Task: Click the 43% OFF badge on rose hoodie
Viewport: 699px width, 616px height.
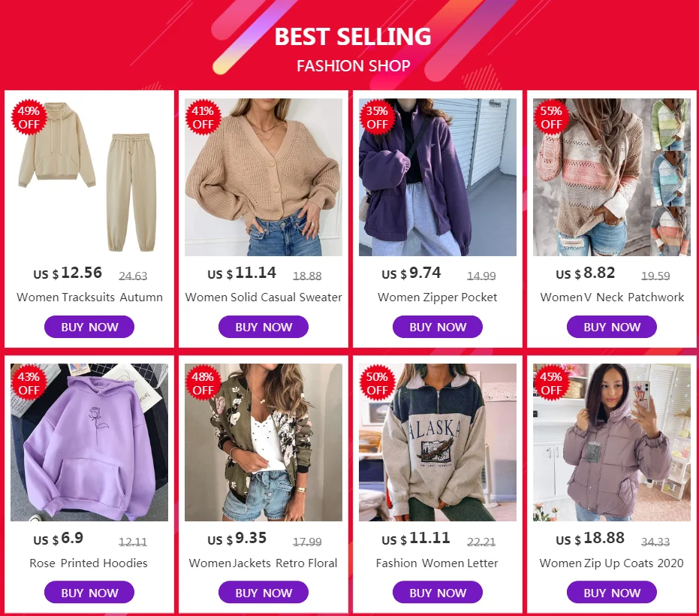Action: (29, 383)
